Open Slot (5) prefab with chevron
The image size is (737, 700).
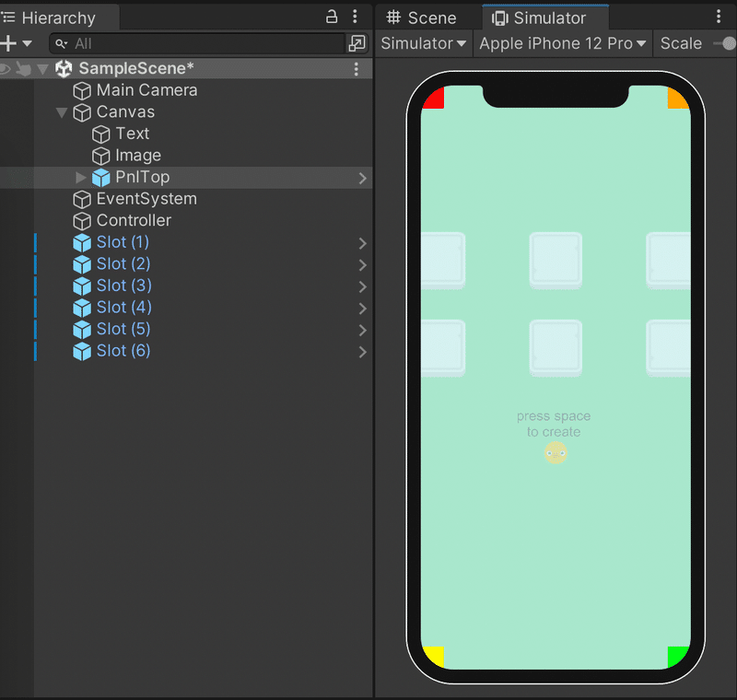pos(362,331)
